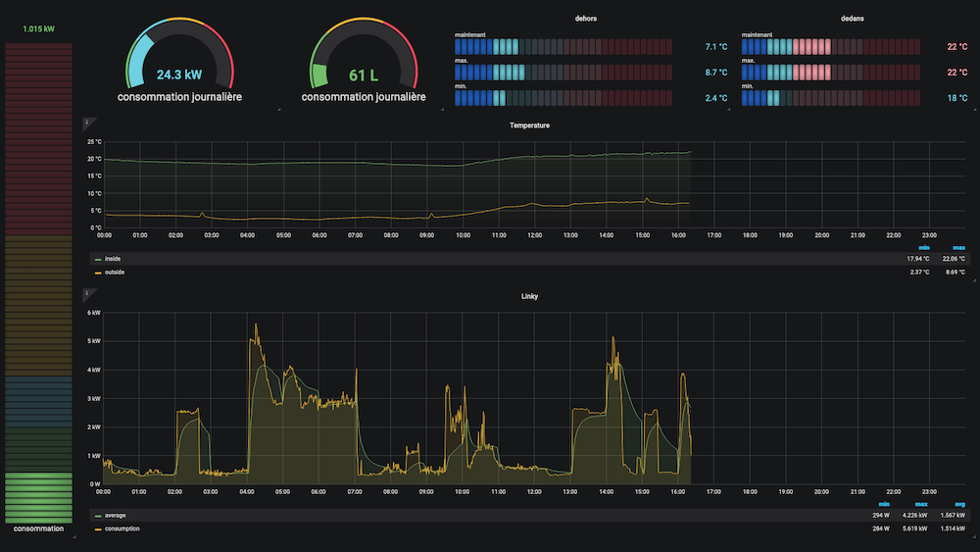The image size is (980, 552).
Task: Click the consommation label below vertical bar
Action: (x=39, y=528)
